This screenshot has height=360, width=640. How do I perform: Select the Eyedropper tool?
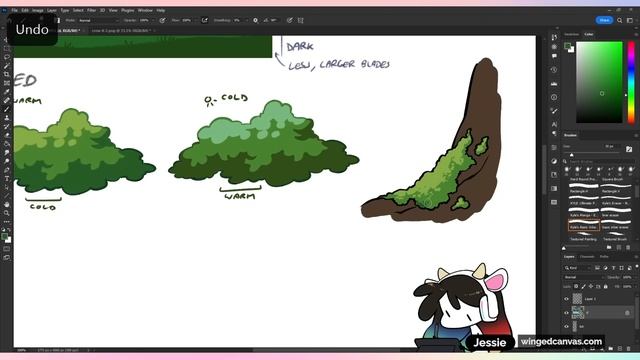point(7,91)
